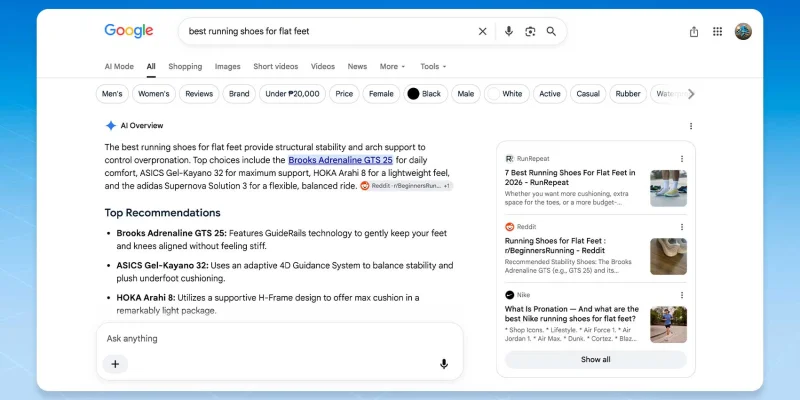Select the White color filter
Screen dimensions: 800x400
coord(507,94)
